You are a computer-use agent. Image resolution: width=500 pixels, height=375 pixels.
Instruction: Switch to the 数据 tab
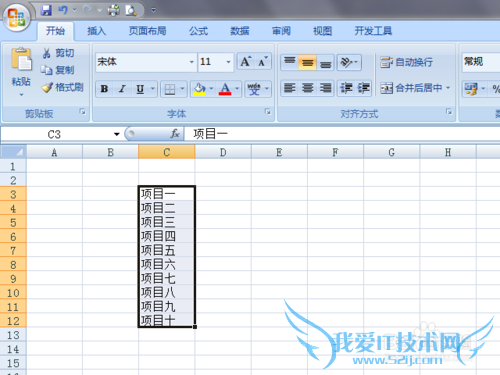(x=240, y=31)
